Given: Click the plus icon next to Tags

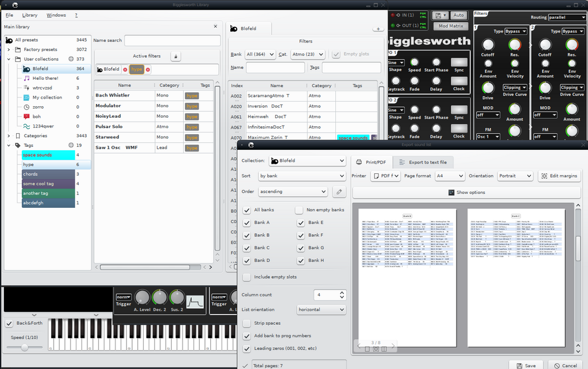Looking at the screenshot, I should click(71, 145).
